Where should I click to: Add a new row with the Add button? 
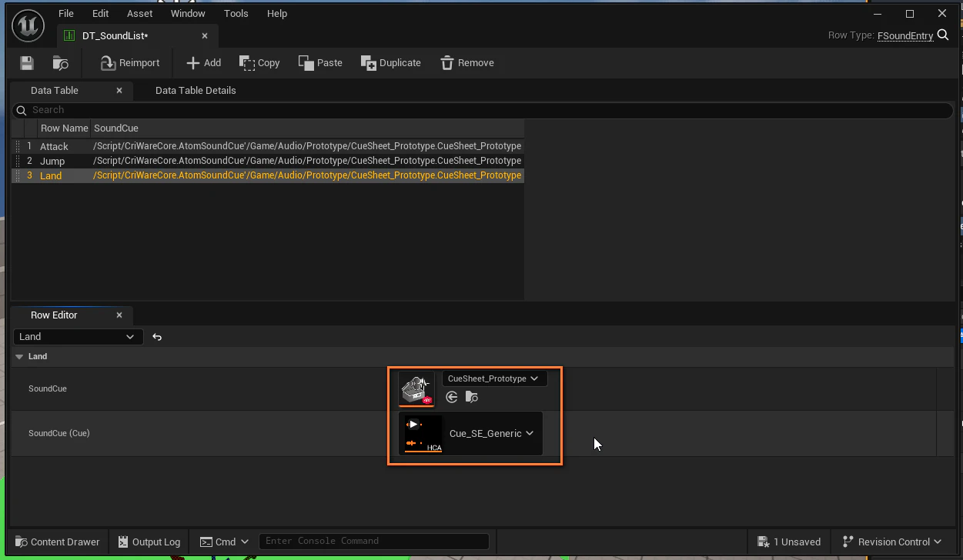tap(204, 63)
